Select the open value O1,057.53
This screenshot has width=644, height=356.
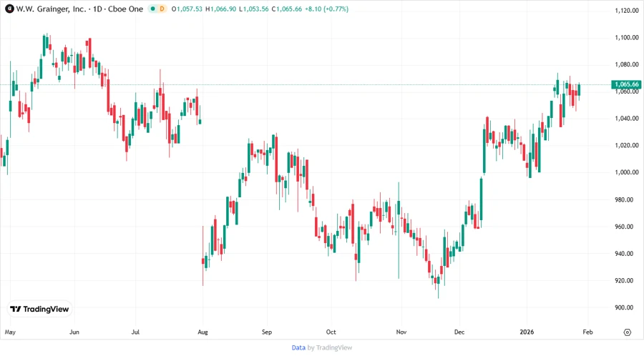point(187,9)
